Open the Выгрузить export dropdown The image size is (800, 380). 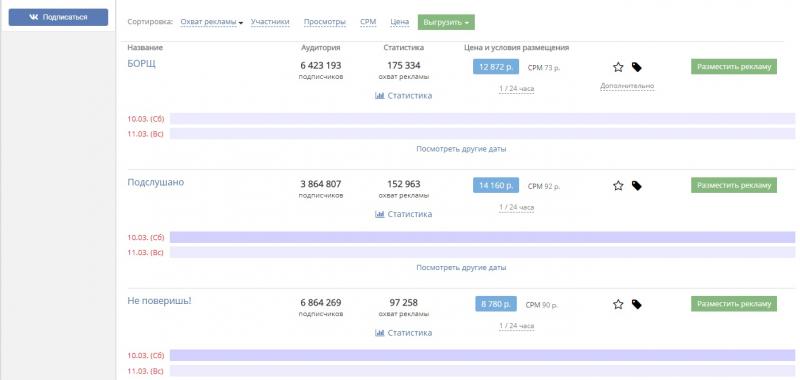tap(446, 22)
